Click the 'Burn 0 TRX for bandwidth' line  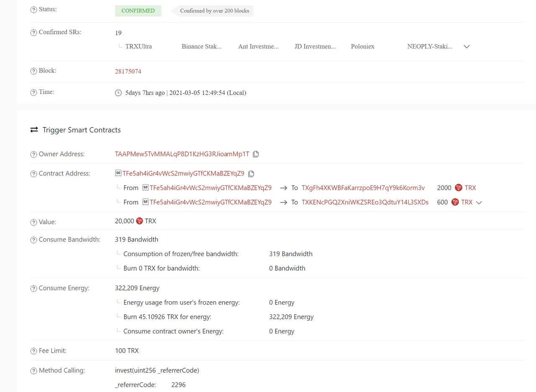162,268
